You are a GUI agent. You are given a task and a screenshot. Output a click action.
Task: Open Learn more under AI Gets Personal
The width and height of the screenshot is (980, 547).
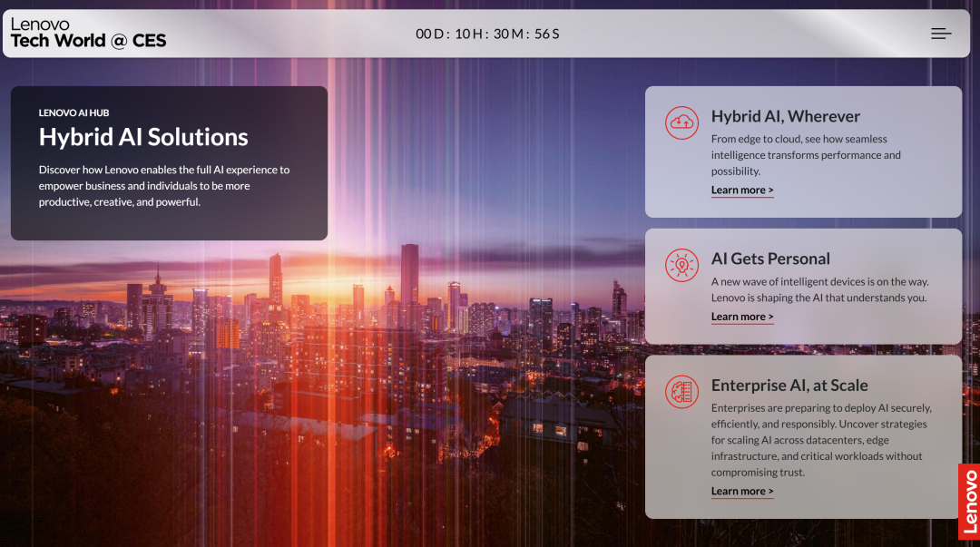742,317
